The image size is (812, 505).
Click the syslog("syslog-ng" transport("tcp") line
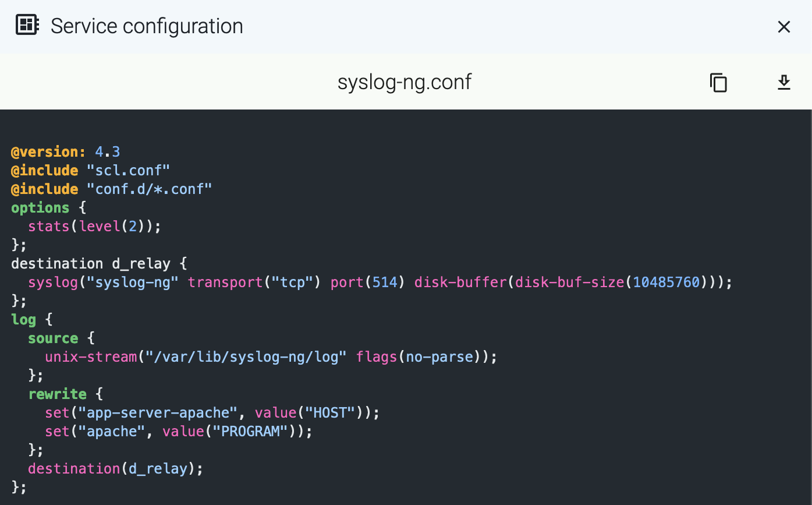point(380,282)
